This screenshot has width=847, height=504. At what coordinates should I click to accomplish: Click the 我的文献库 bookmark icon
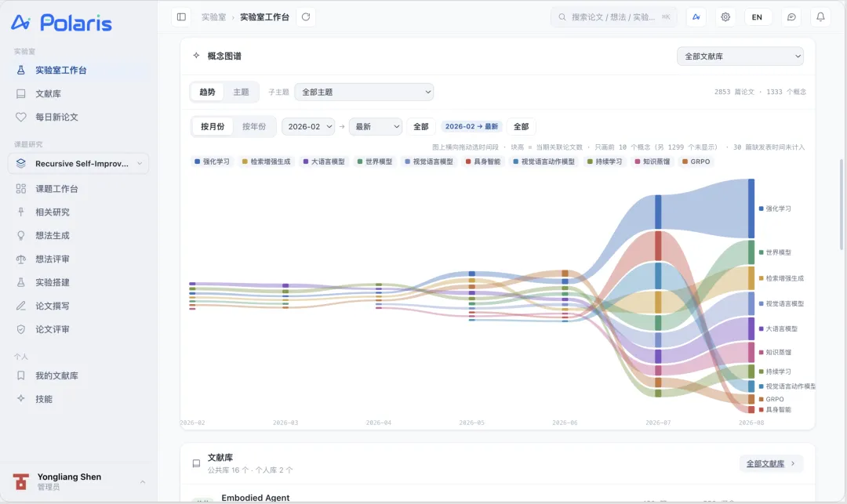[x=20, y=375]
